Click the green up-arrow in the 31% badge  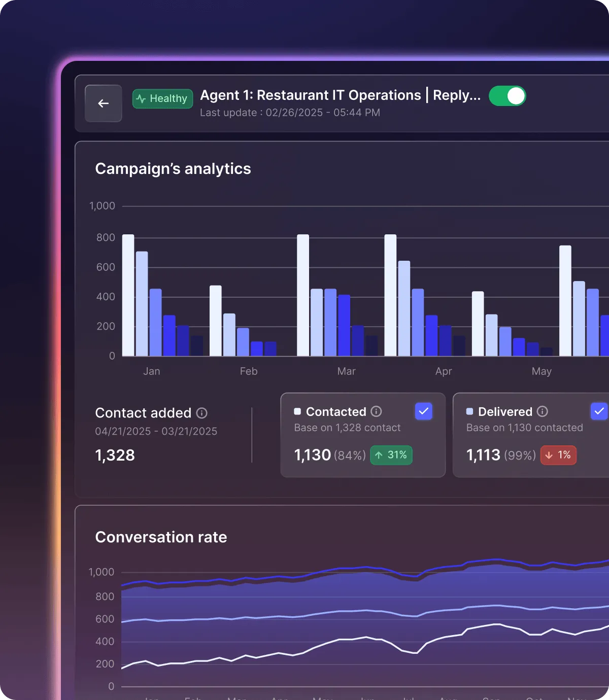(378, 455)
